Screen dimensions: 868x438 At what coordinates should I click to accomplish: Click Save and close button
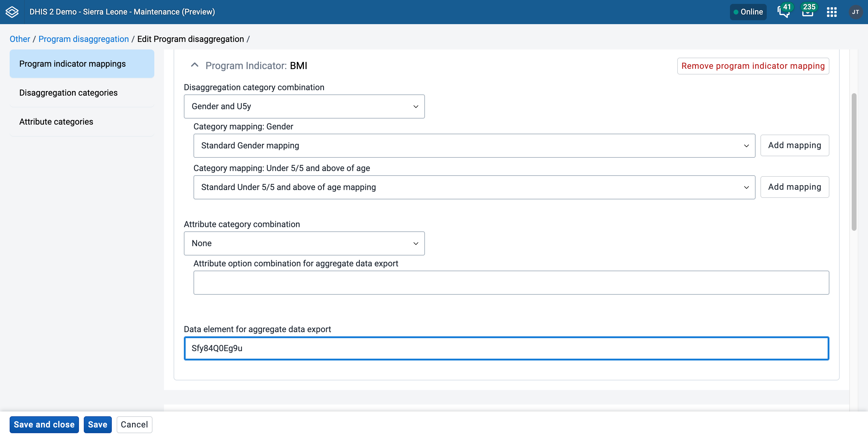pyautogui.click(x=44, y=424)
